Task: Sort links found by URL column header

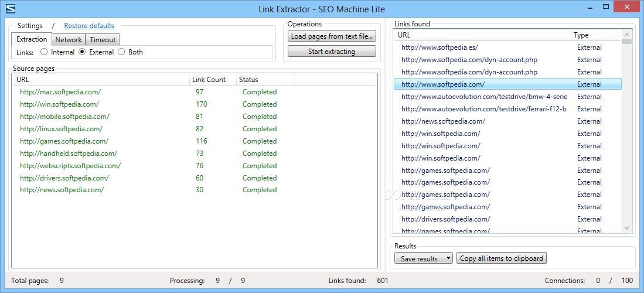Action: pyautogui.click(x=483, y=35)
